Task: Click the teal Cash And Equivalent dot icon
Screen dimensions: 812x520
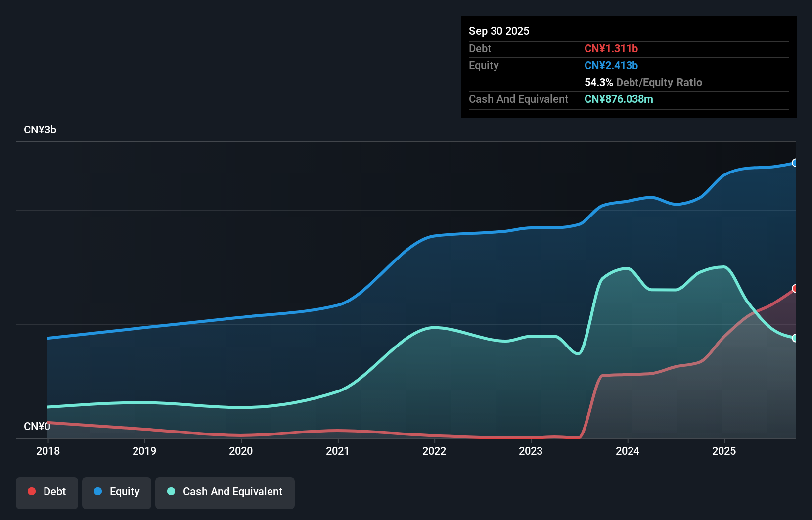Action: (x=170, y=491)
